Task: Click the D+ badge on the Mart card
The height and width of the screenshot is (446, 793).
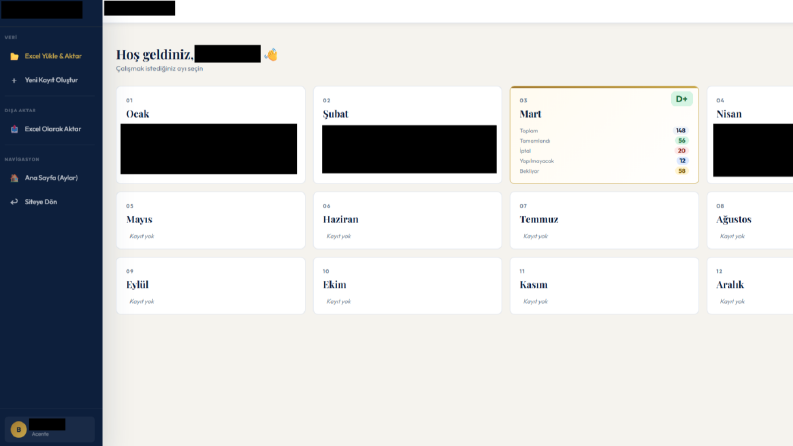Action: [681, 99]
